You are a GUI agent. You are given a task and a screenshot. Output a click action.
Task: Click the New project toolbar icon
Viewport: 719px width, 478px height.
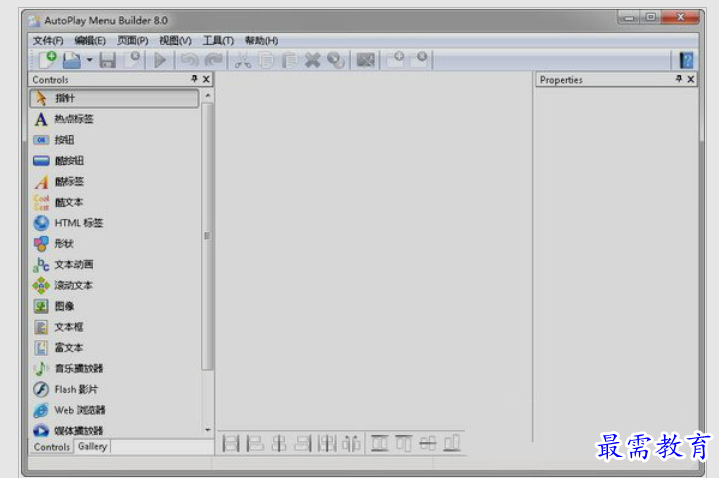click(47, 60)
